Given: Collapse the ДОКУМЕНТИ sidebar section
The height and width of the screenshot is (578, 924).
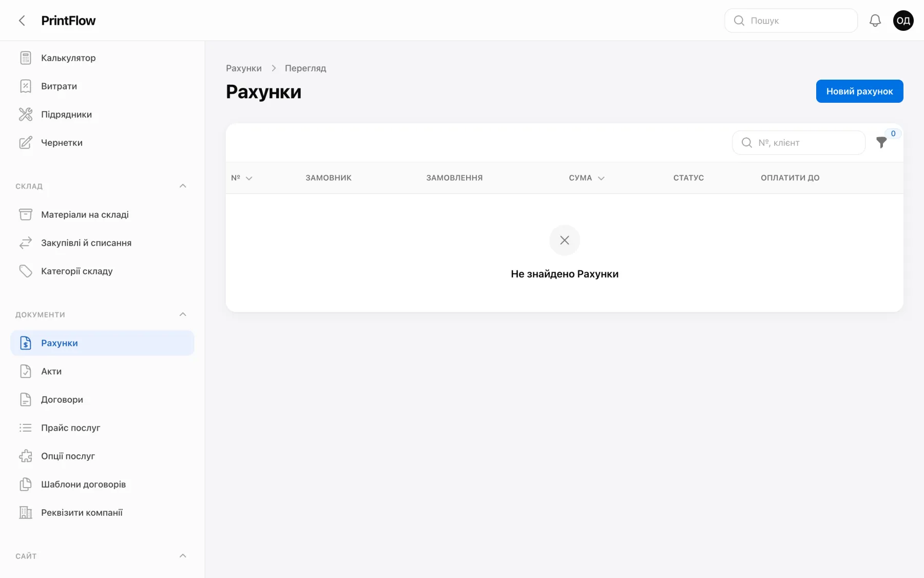Looking at the screenshot, I should tap(183, 314).
